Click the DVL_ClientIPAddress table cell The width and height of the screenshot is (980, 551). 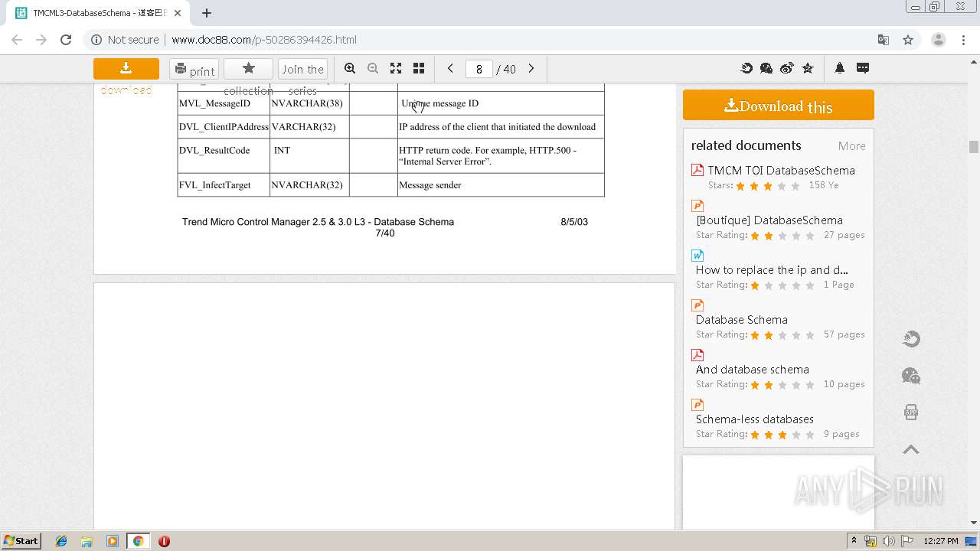[224, 126]
